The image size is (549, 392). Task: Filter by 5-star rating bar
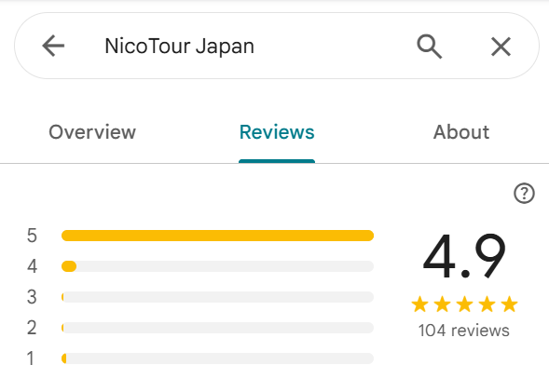(x=217, y=236)
